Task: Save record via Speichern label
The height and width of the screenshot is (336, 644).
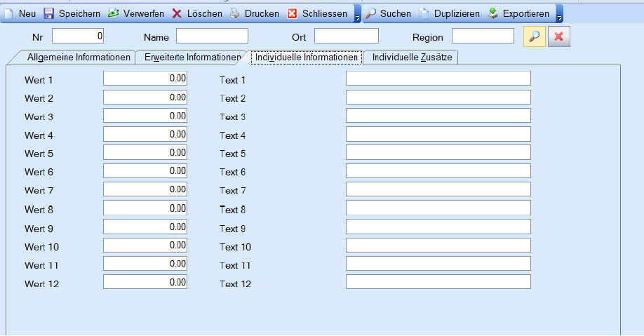Action: pos(79,13)
